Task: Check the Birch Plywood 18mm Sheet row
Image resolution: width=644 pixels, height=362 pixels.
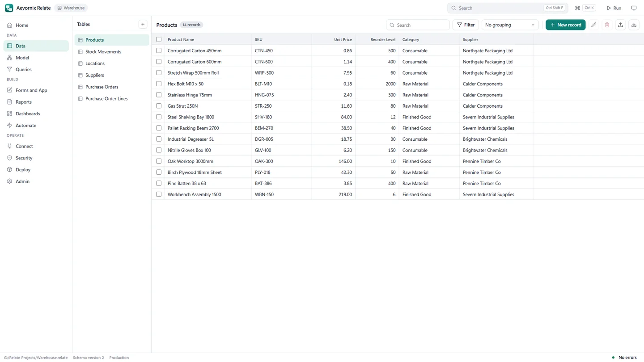Action: [159, 172]
